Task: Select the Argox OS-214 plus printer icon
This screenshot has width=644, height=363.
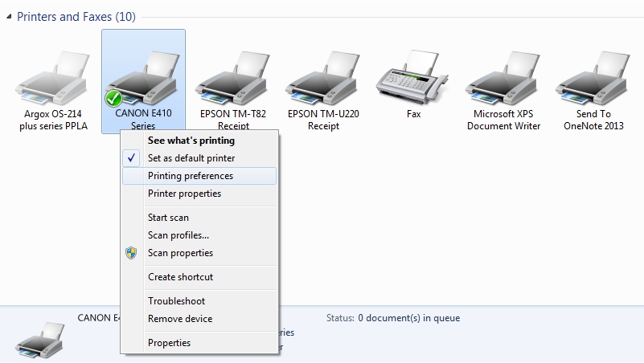Action: [x=53, y=79]
